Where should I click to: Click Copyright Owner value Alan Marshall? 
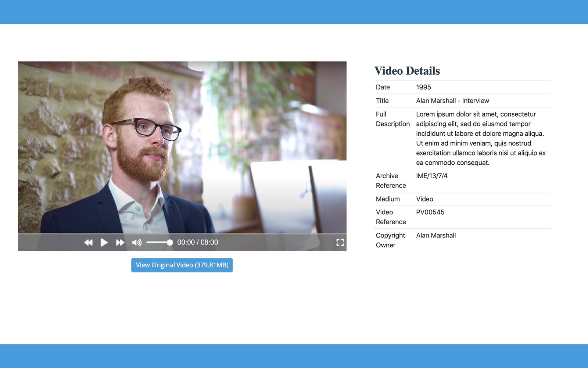(436, 236)
